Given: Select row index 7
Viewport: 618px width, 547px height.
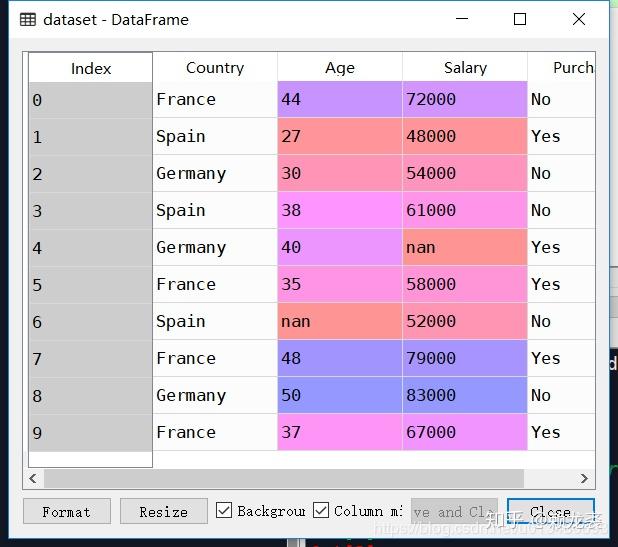Looking at the screenshot, I should pyautogui.click(x=90, y=359).
